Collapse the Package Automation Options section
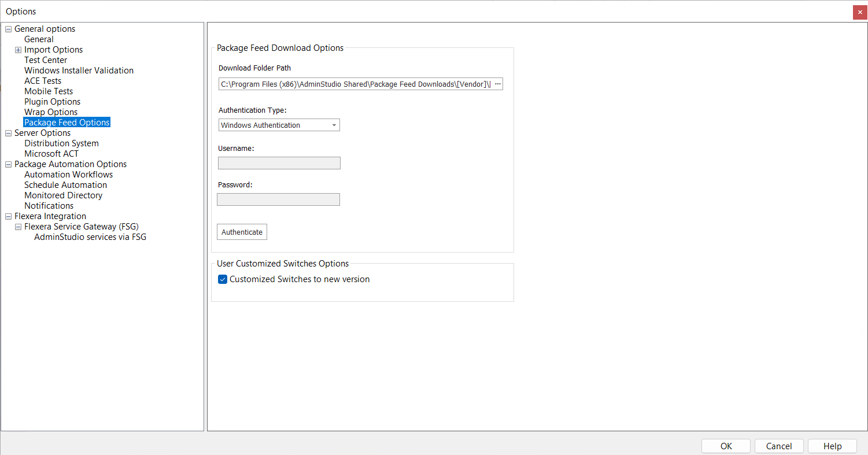Screen dimensions: 868x455 pyautogui.click(x=8, y=164)
